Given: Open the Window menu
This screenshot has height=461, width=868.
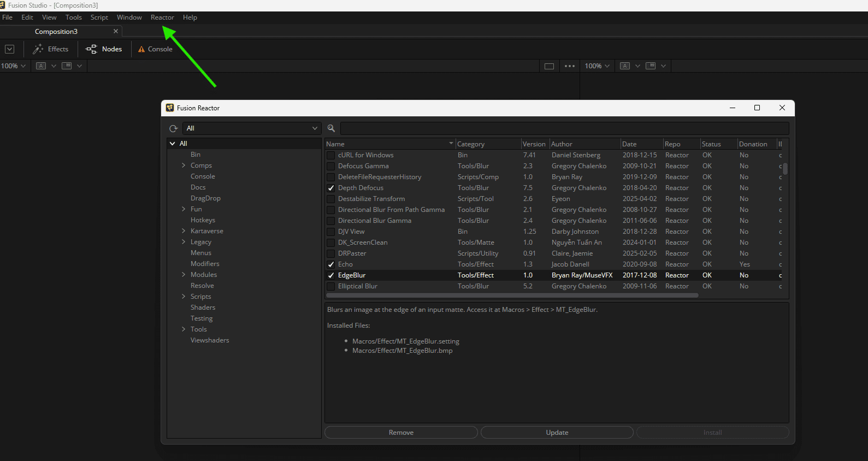Looking at the screenshot, I should pyautogui.click(x=129, y=17).
